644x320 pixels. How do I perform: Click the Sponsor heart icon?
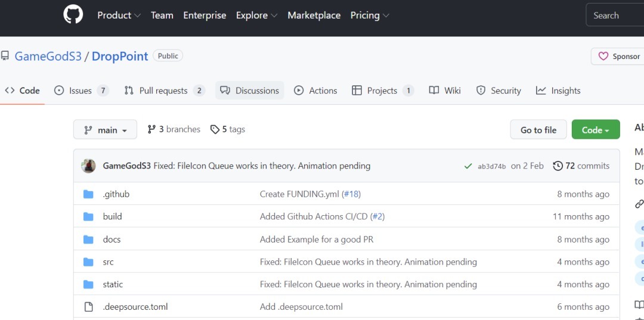pyautogui.click(x=603, y=56)
